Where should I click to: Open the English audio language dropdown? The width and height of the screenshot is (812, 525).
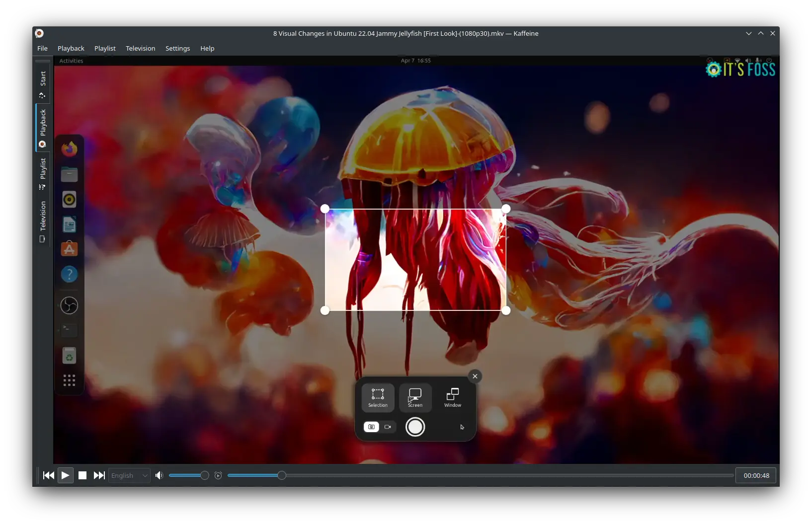(129, 475)
